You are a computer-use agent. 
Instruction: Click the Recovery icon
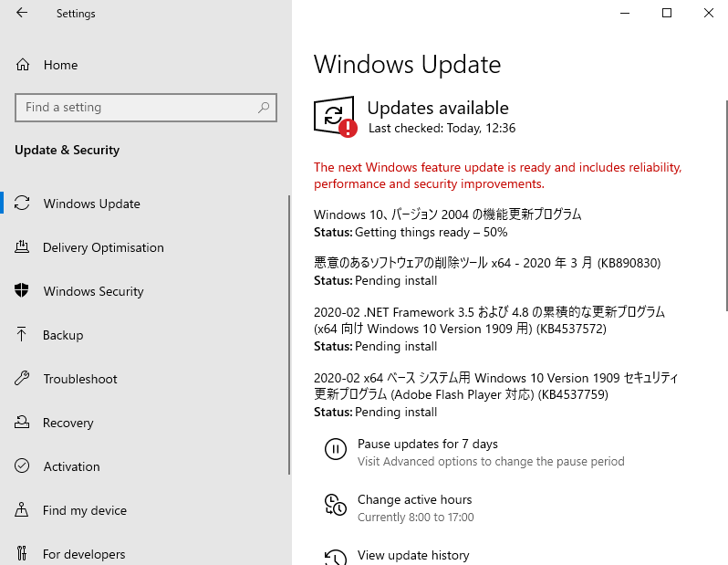click(x=22, y=422)
